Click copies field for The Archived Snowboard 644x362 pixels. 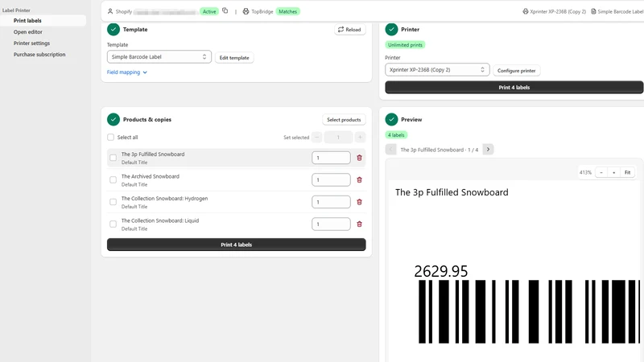[331, 179]
